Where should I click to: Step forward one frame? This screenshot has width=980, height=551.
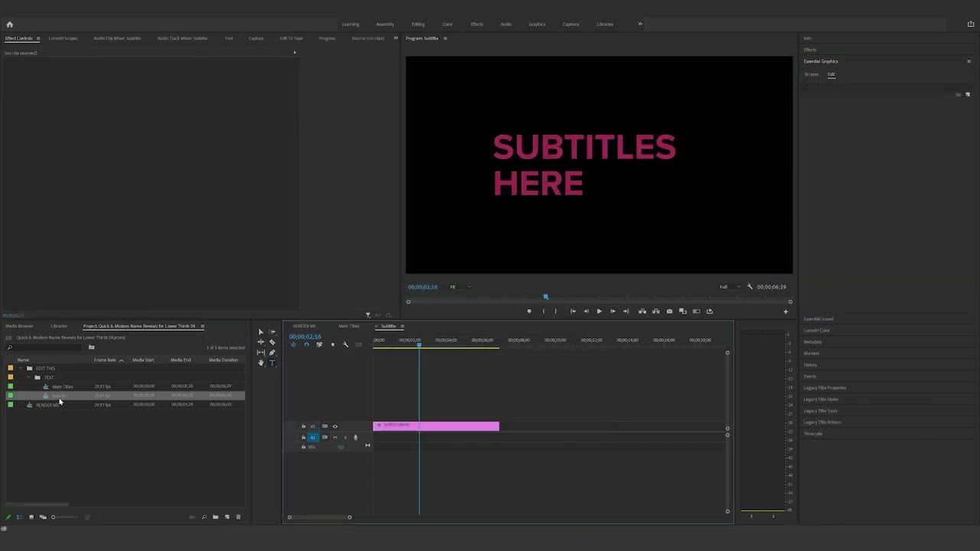coord(612,311)
